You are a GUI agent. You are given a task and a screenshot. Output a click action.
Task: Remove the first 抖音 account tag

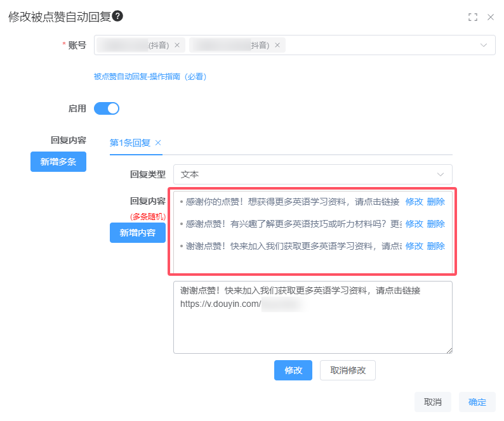tap(177, 45)
